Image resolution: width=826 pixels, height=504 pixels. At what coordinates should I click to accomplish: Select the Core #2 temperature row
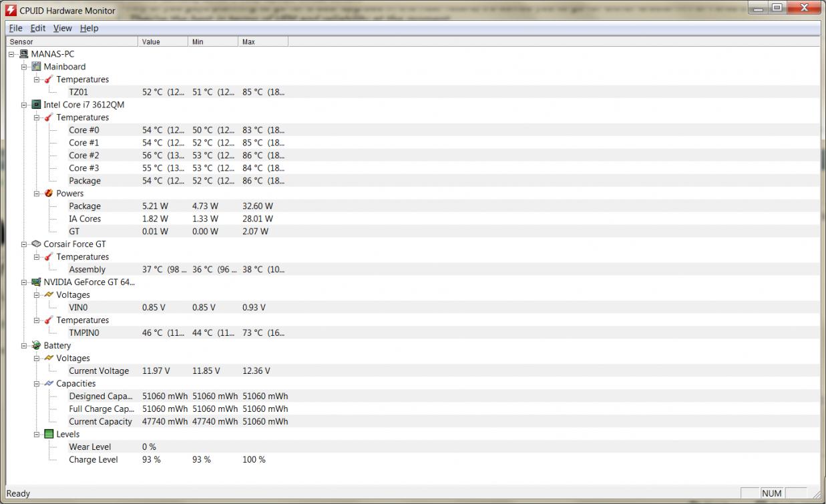click(x=83, y=156)
